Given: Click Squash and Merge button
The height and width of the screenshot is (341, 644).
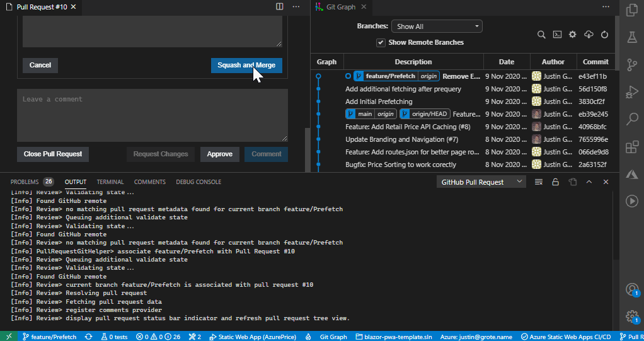Looking at the screenshot, I should (246, 66).
